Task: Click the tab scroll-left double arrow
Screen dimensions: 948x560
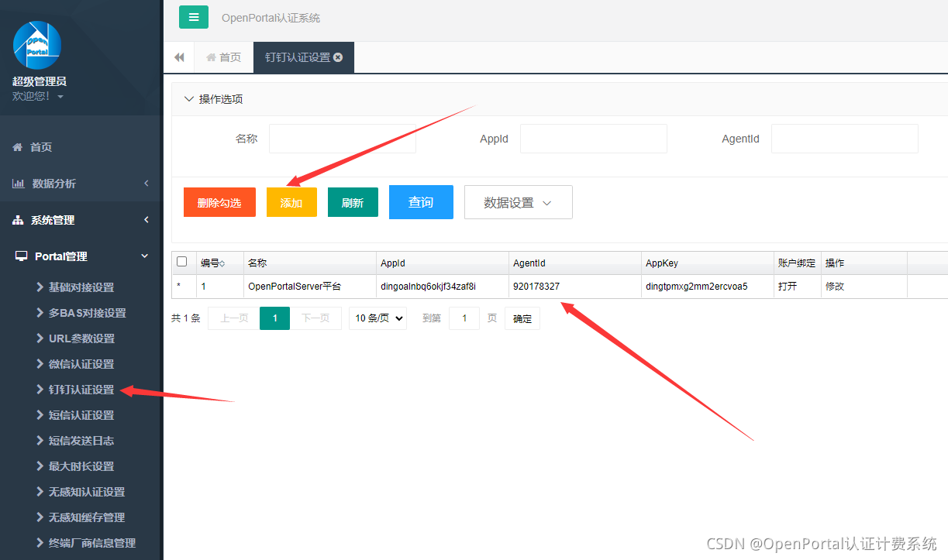Action: pos(179,57)
